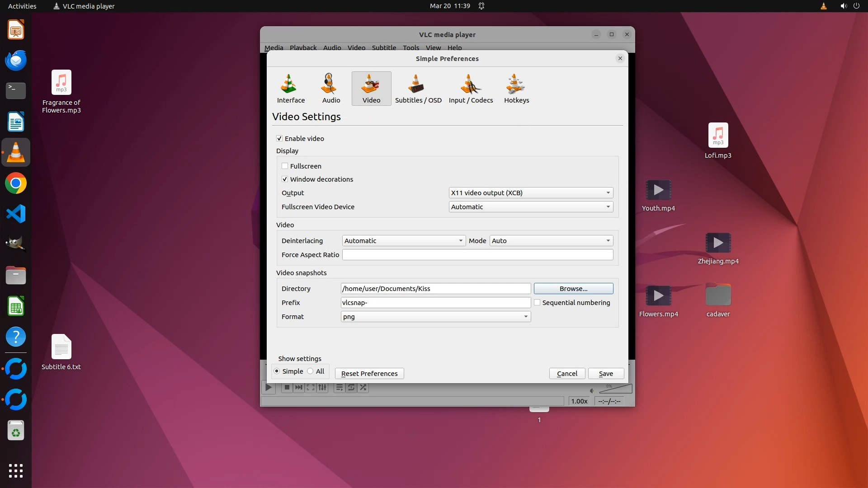This screenshot has height=488, width=868.
Task: Expand snapshot Format dropdown
Action: coord(435,317)
